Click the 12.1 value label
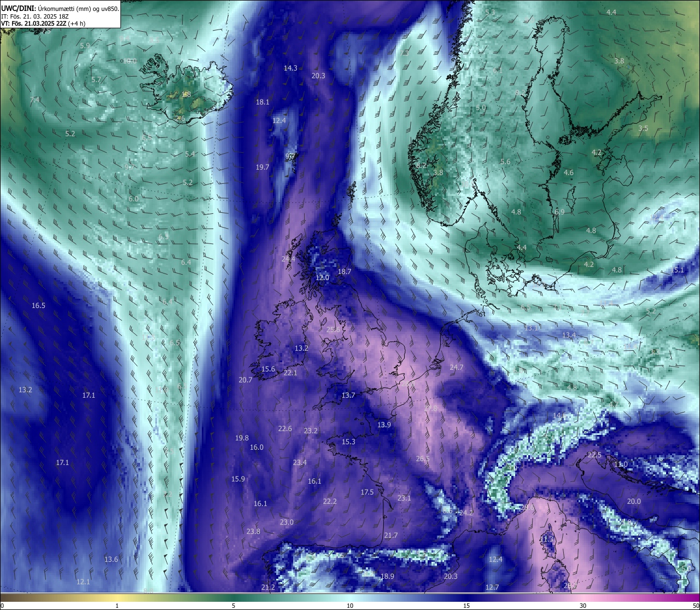This screenshot has height=610, width=700. pyautogui.click(x=83, y=582)
